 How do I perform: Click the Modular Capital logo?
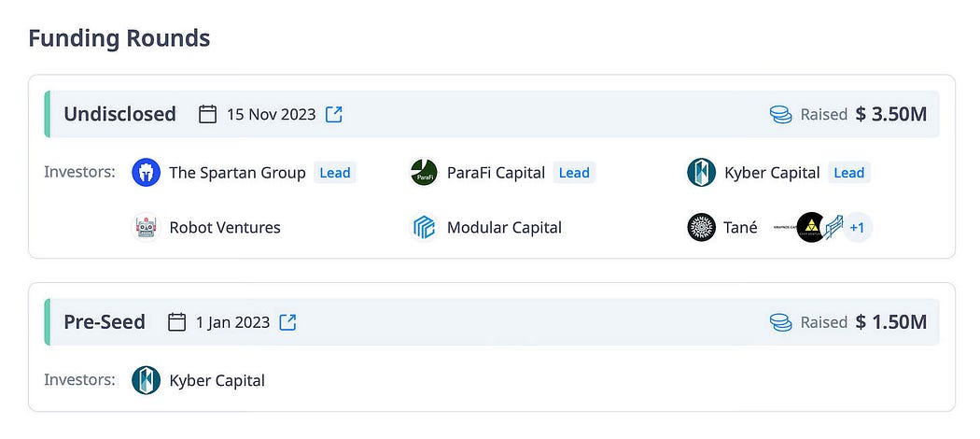(424, 227)
